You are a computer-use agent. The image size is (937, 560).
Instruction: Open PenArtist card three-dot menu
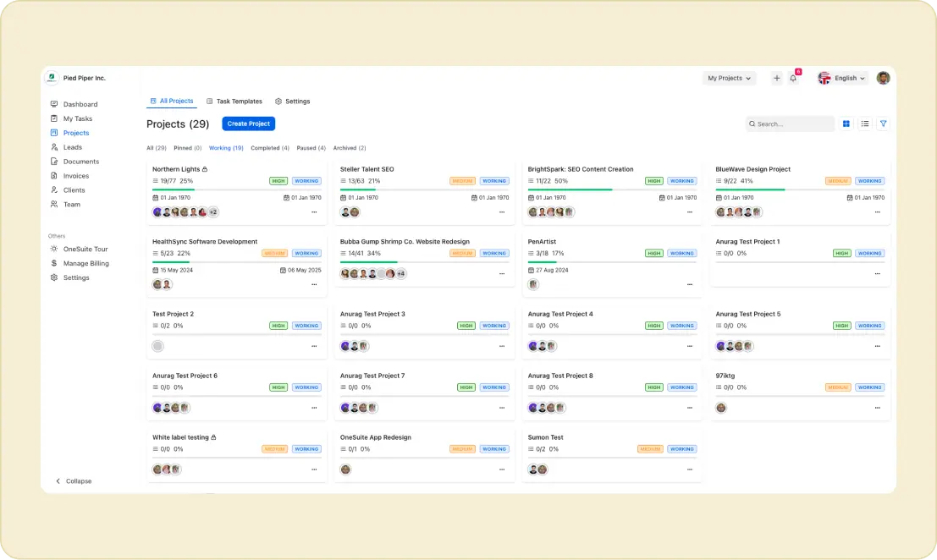(689, 285)
